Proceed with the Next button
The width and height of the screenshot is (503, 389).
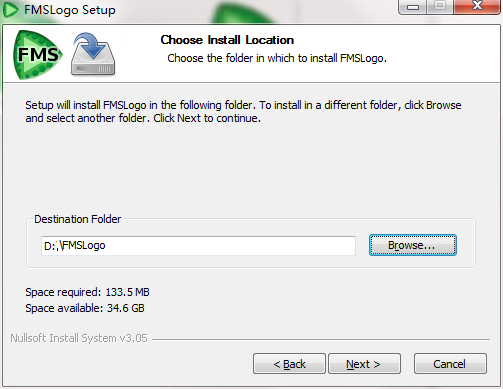tap(364, 364)
